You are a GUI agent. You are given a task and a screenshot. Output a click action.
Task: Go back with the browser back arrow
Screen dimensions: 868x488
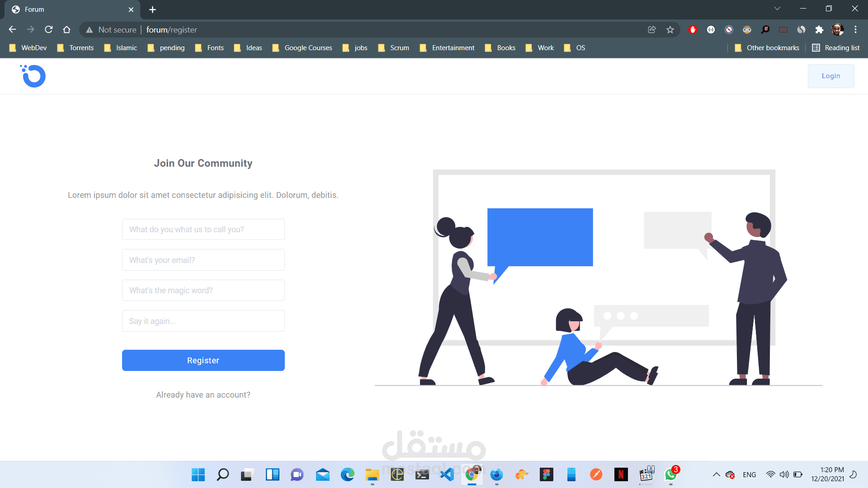12,30
